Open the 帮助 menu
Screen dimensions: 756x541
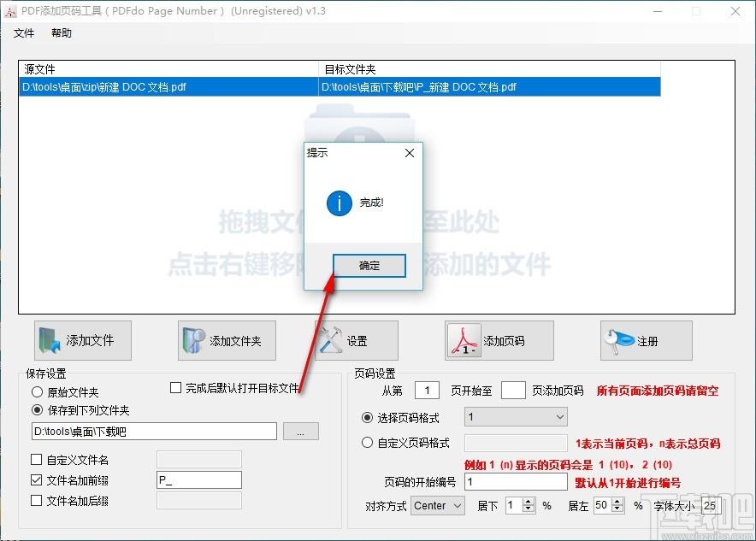[62, 33]
